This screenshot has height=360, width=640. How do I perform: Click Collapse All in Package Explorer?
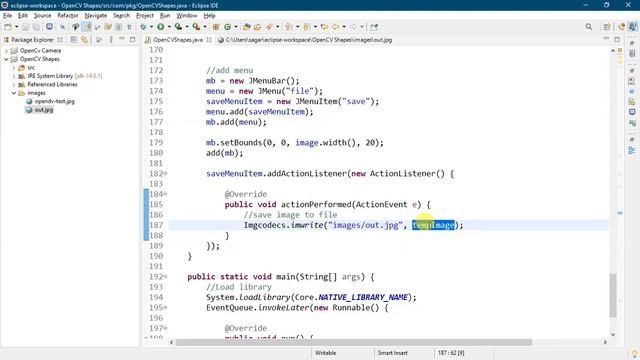[73, 40]
